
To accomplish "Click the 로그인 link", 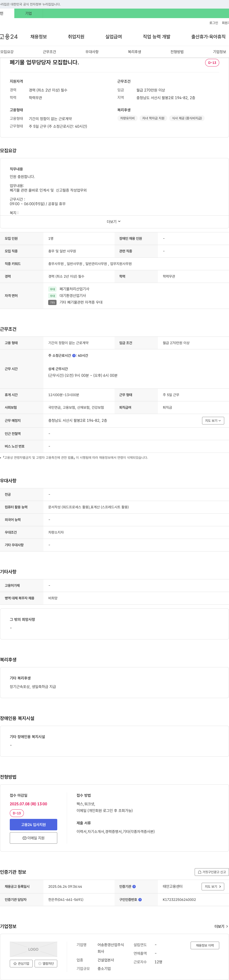I will [x=214, y=23].
